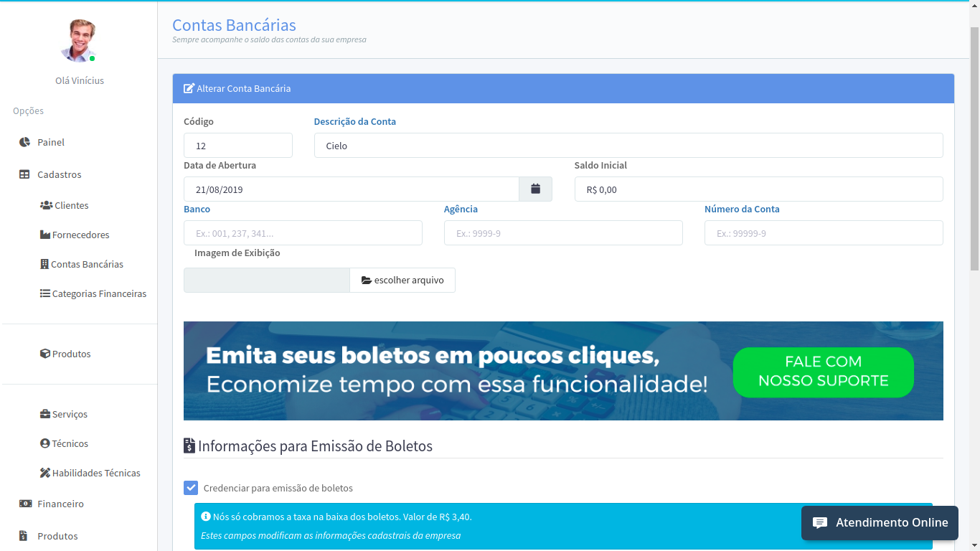
Task: Click the bottom Produtos document icon
Action: point(23,536)
